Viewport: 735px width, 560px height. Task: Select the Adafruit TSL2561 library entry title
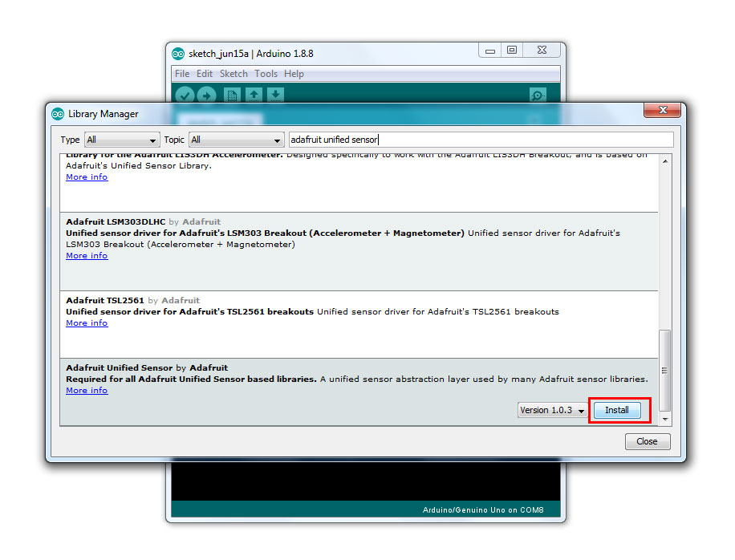(105, 300)
